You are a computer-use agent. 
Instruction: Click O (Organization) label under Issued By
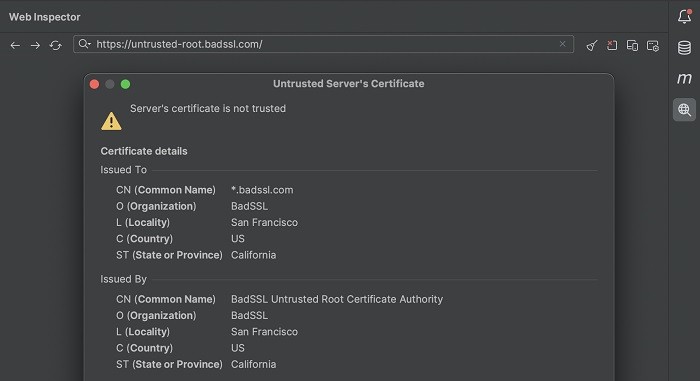[x=156, y=315]
